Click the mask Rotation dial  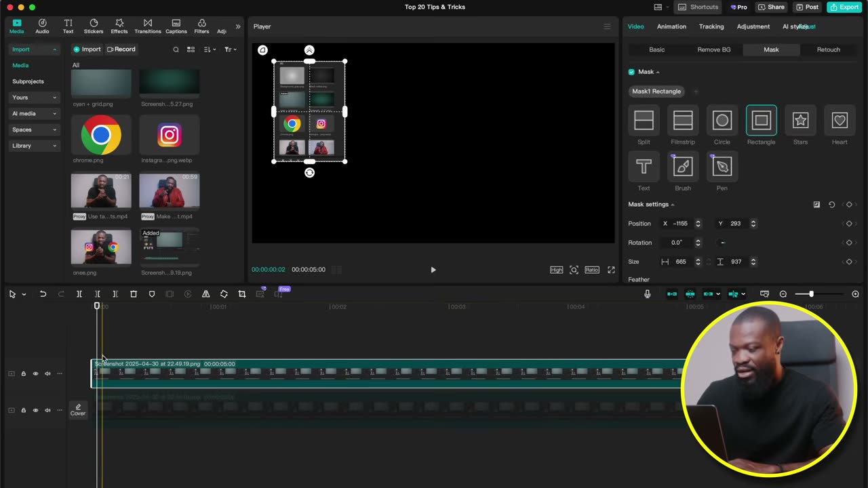point(722,243)
